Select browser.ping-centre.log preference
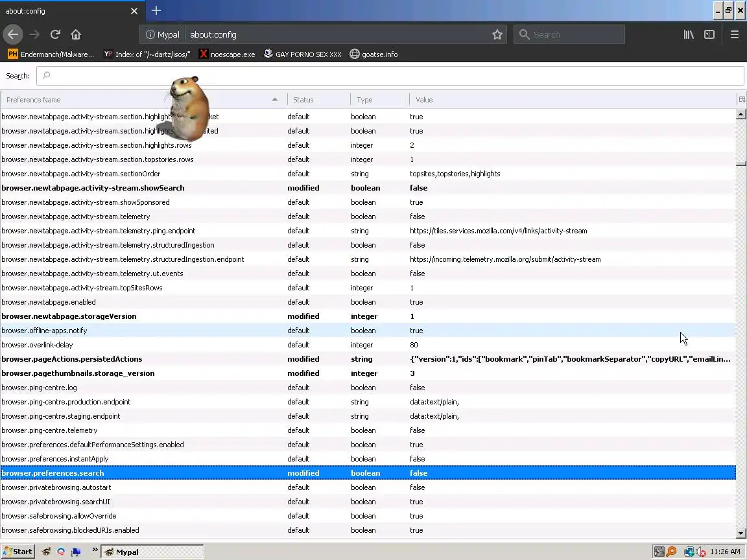The height and width of the screenshot is (560, 747). [368, 388]
